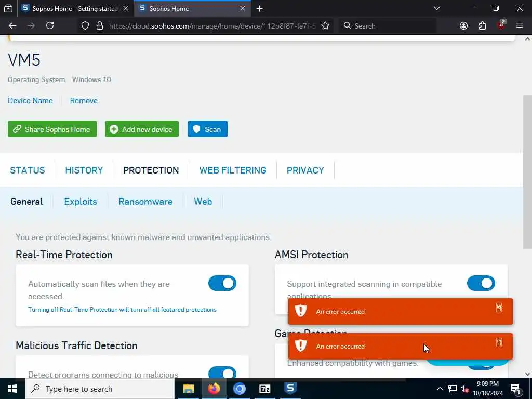Reload the current Sophos Home page
The image size is (532, 399).
(50, 26)
